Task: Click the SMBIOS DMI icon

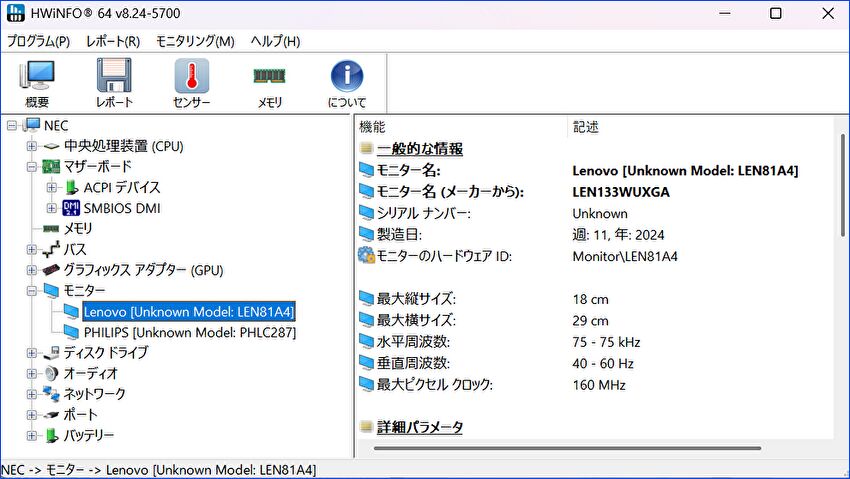Action: [71, 208]
